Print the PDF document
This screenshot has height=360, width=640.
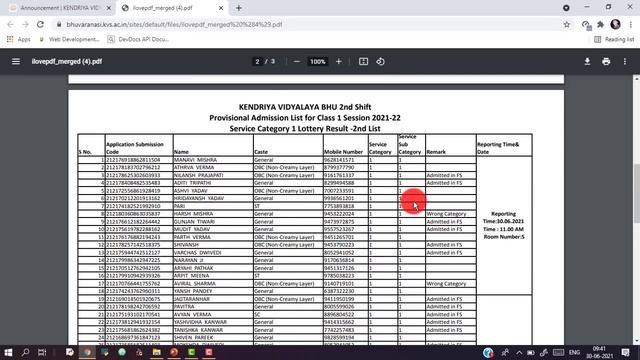(606, 62)
